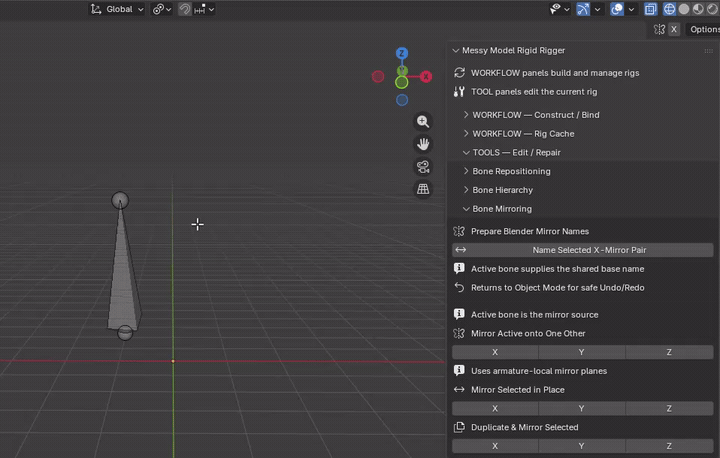Switch to material preview shading
The height and width of the screenshot is (458, 720).
[x=698, y=9]
